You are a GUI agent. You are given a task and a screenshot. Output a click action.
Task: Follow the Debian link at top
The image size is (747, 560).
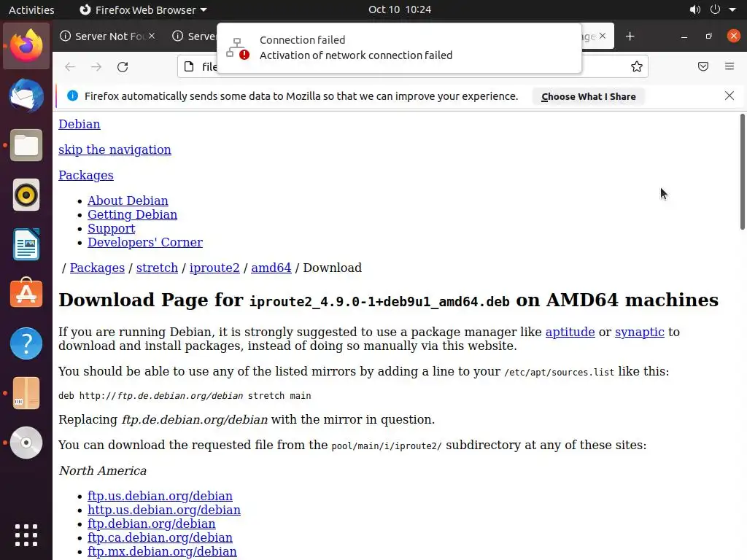click(80, 124)
